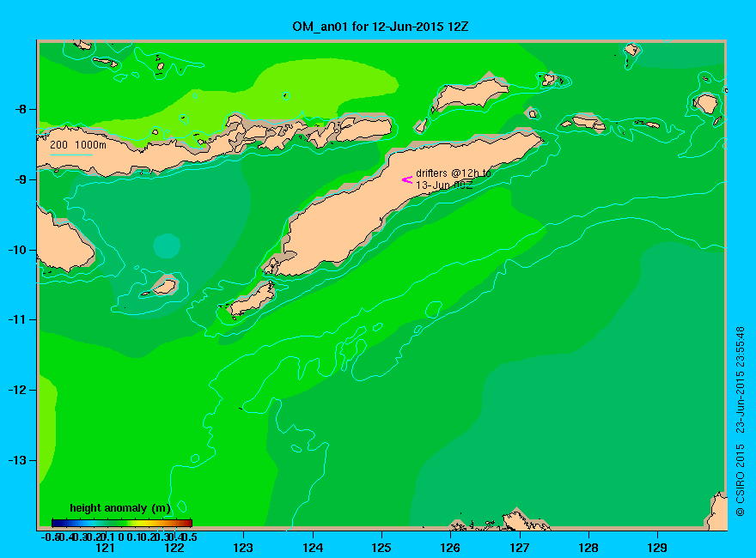Screen dimensions: 756x558
Task: Click longitude label "126" on the bottom axis
Action: tap(450, 548)
